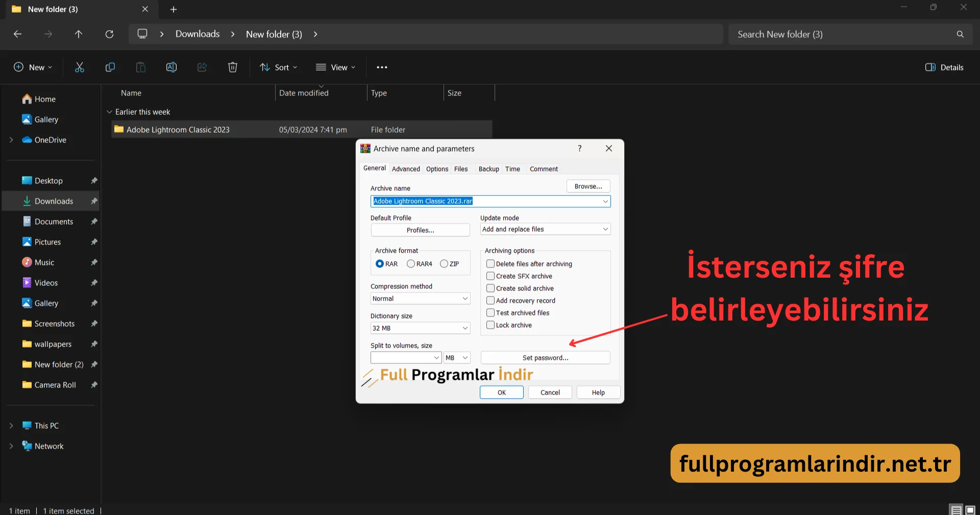Click the Help button in dialog
980x515 pixels.
[598, 393]
